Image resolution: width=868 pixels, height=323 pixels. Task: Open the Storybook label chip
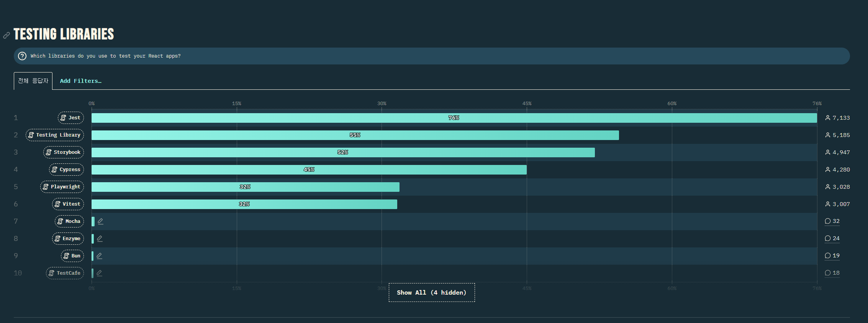tap(64, 152)
